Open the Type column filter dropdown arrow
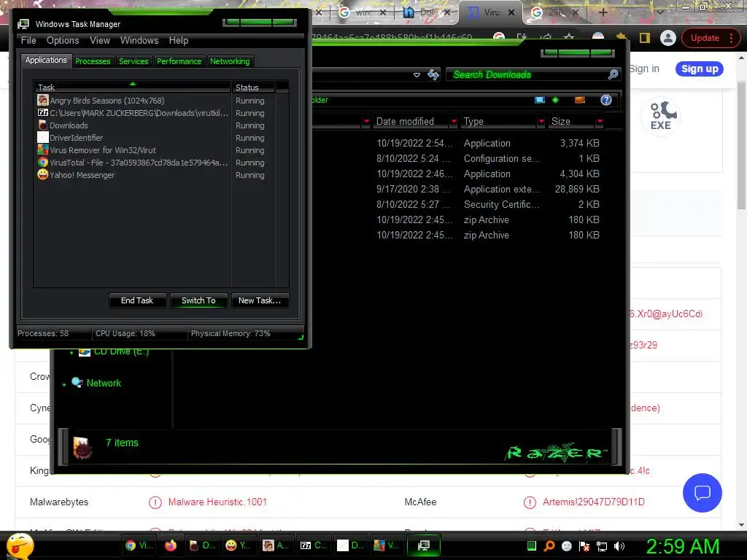Viewport: 747px width, 560px height. 541,122
